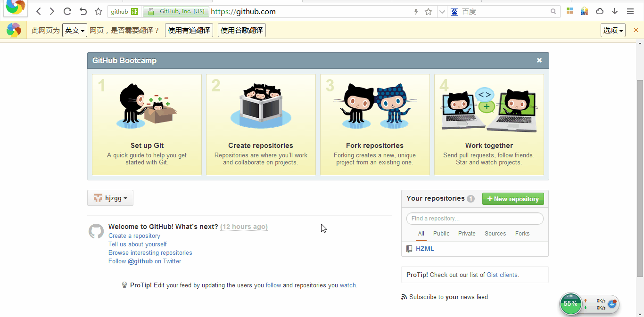Open the colorful apps grid icon

[570, 11]
